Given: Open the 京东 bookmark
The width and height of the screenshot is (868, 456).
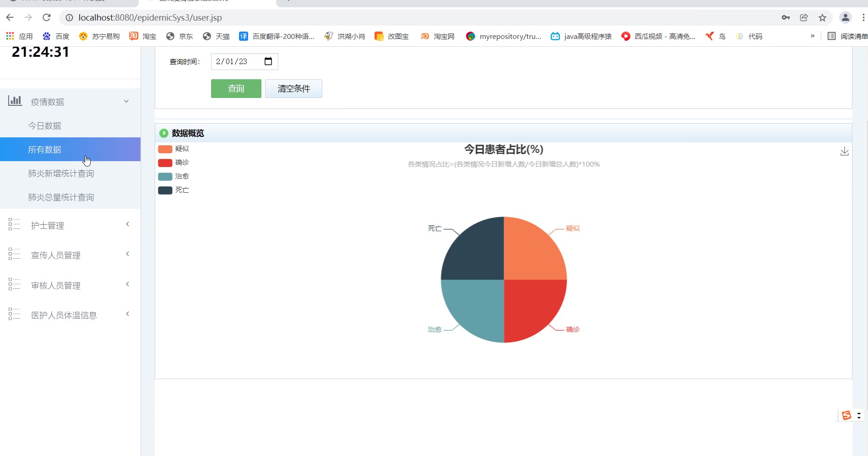Looking at the screenshot, I should (x=179, y=36).
